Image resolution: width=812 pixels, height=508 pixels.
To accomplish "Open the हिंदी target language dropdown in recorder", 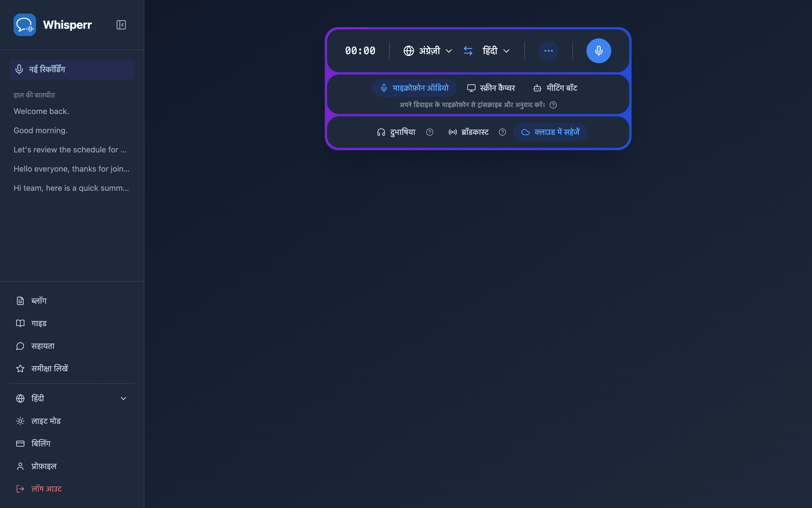I will coord(496,51).
